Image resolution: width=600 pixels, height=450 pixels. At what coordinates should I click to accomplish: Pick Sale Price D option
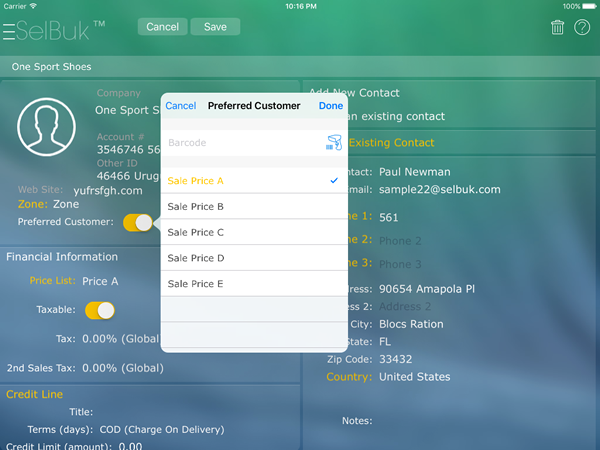click(x=254, y=259)
